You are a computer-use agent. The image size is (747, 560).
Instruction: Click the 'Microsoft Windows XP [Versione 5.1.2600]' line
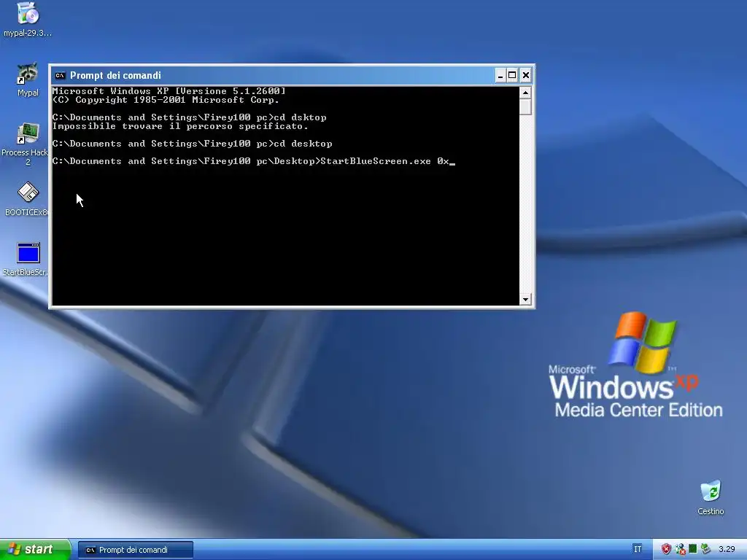[x=169, y=91]
